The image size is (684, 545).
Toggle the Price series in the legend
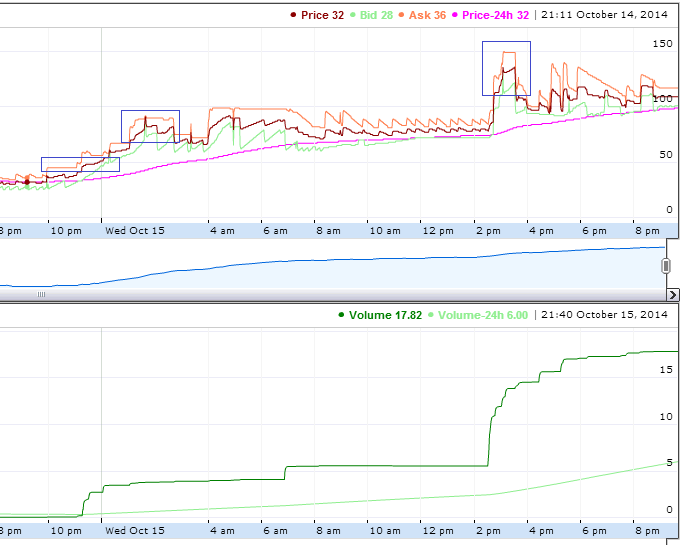317,15
